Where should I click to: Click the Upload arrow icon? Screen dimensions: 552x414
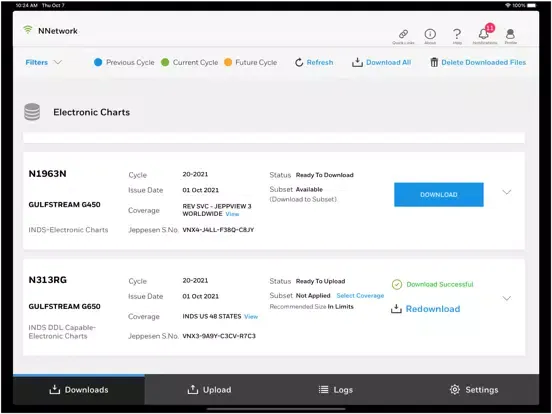point(193,389)
